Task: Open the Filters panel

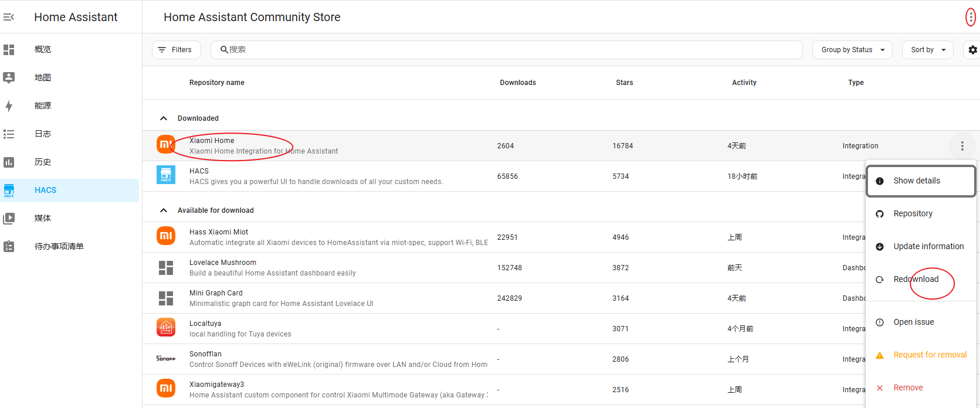Action: (x=177, y=50)
